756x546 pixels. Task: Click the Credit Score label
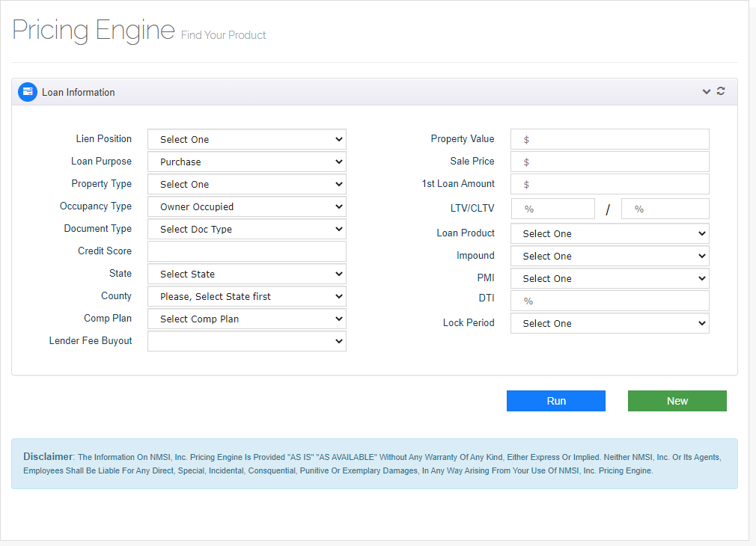(105, 251)
